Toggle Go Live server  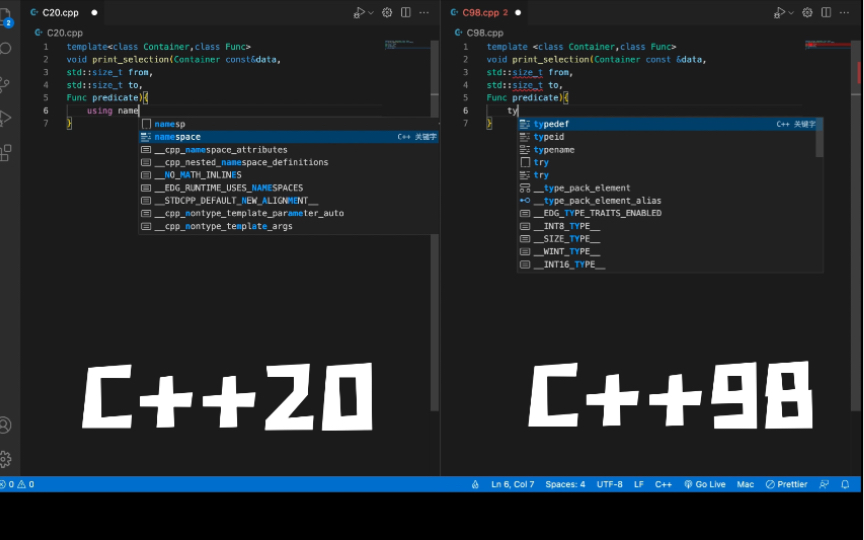point(705,484)
